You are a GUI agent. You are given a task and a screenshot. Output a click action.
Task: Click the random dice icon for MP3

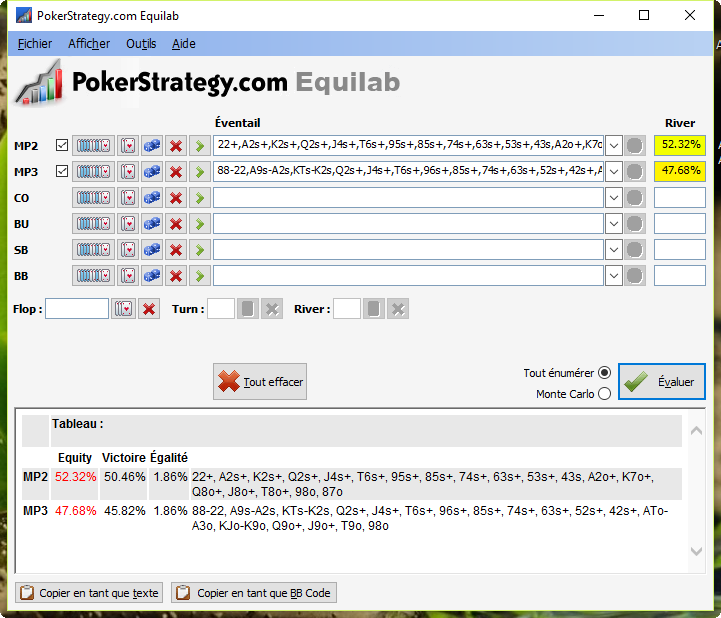click(152, 172)
